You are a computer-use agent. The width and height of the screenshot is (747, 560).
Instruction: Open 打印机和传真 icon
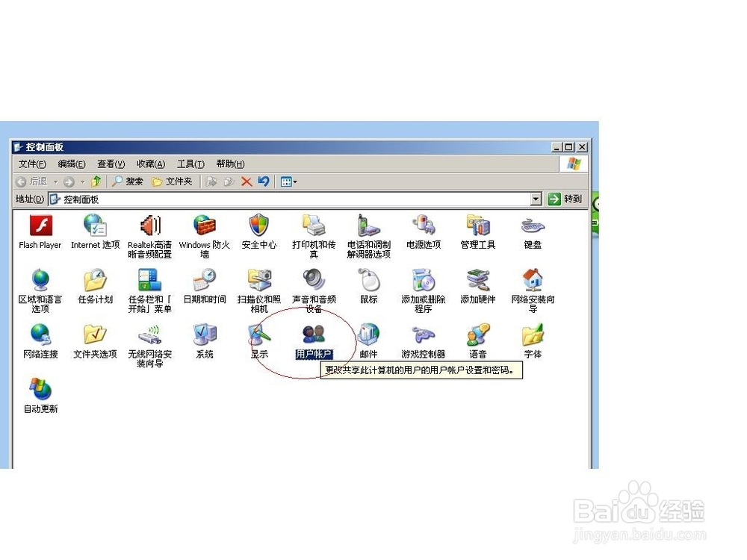tap(314, 225)
